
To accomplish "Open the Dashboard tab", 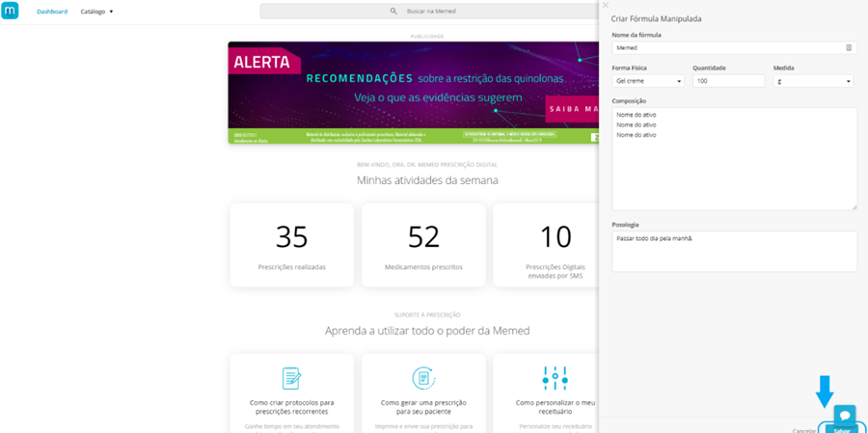I will click(x=52, y=11).
